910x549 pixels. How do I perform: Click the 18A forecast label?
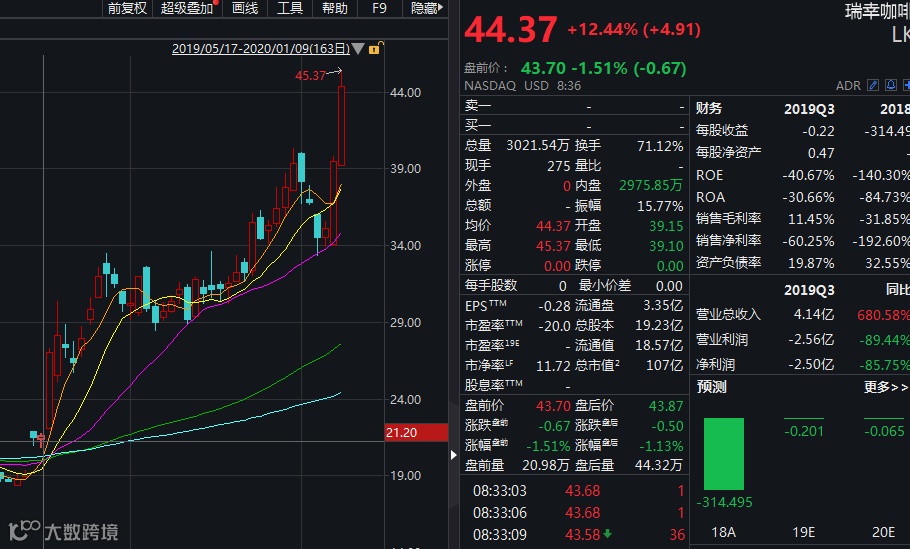click(724, 532)
